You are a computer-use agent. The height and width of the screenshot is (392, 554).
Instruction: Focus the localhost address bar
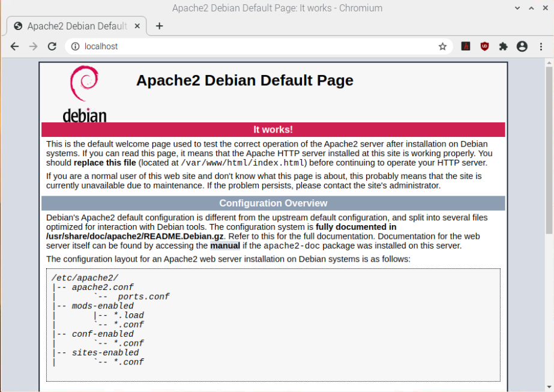[x=259, y=46]
